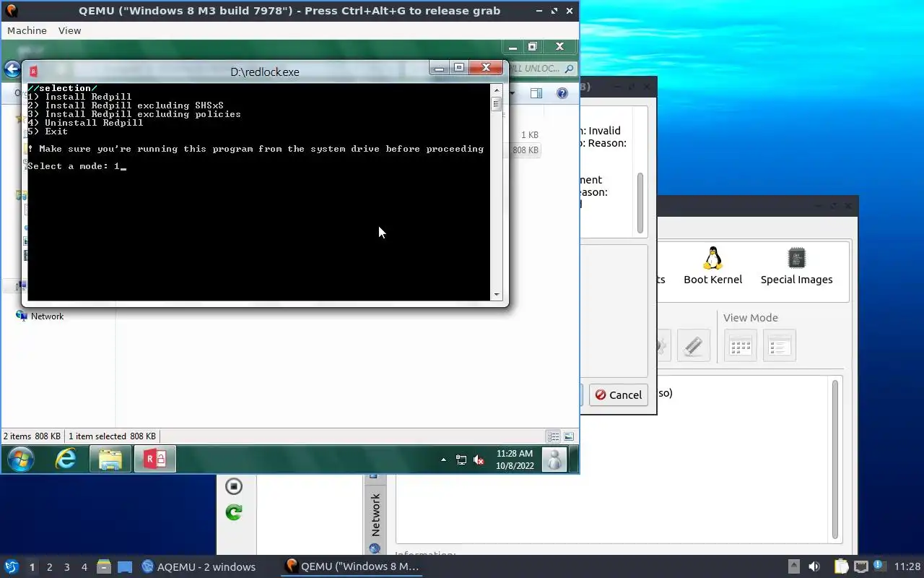The image size is (924, 578).
Task: Select the AQEMU - 2 windows task button
Action: pyautogui.click(x=199, y=566)
